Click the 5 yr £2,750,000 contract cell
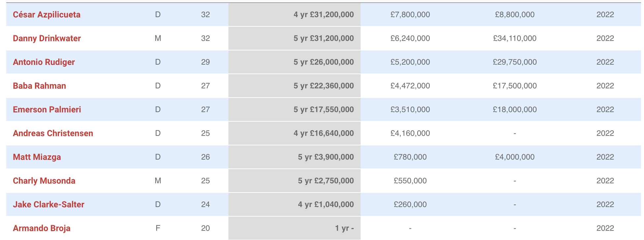The width and height of the screenshot is (644, 240). (x=326, y=181)
